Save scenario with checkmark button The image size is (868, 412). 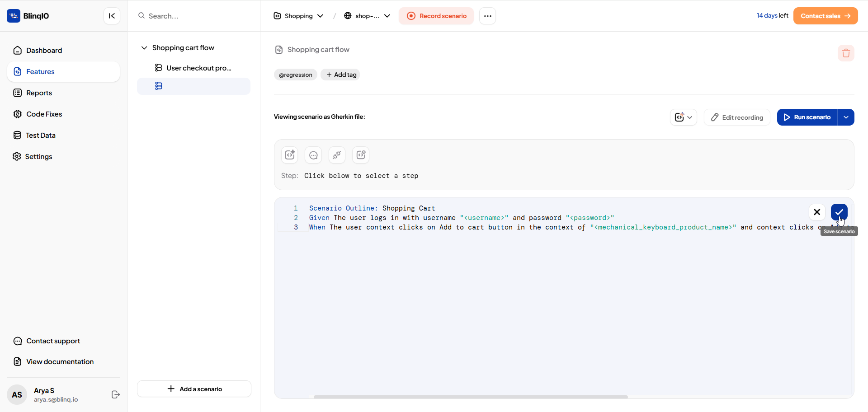click(839, 212)
